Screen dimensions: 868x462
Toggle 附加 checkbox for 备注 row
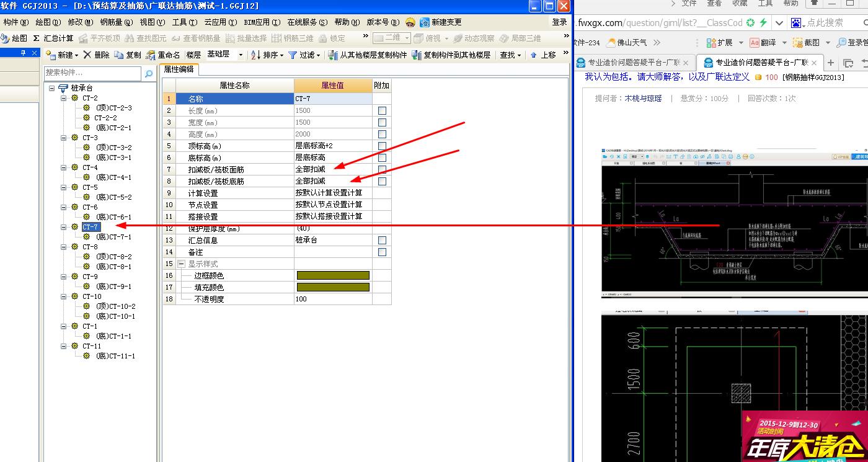pos(382,252)
